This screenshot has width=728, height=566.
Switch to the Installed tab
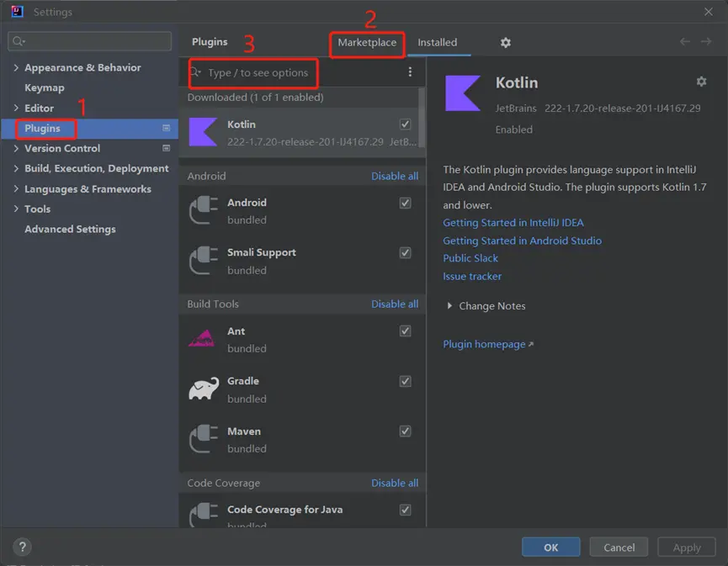tap(437, 43)
